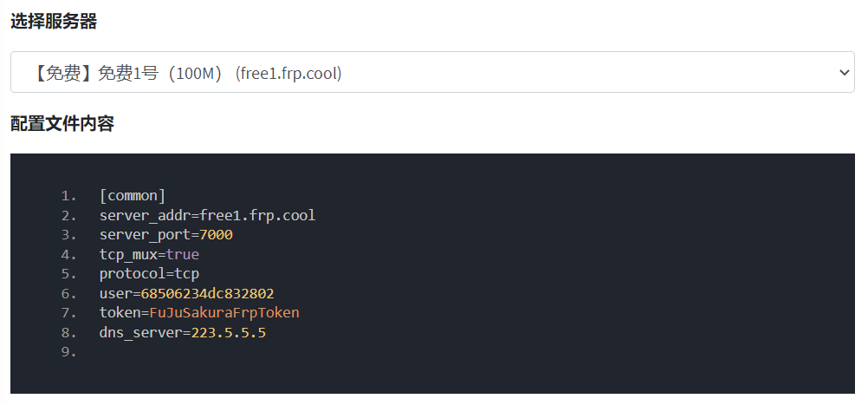Click the user value 68506234dc832802
The image size is (868, 405).
pos(207,293)
